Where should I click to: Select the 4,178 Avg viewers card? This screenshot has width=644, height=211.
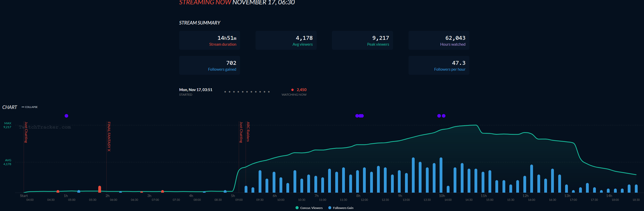click(x=286, y=40)
